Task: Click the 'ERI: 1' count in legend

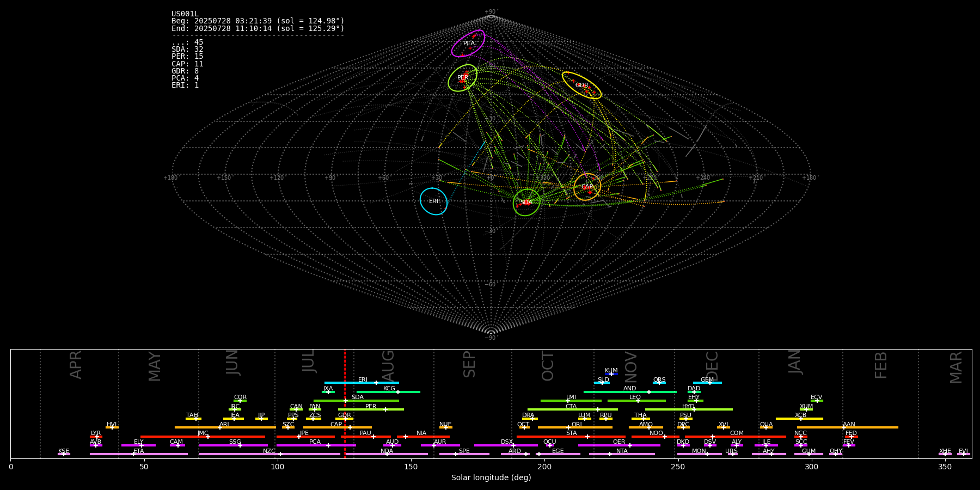Action: pos(185,85)
